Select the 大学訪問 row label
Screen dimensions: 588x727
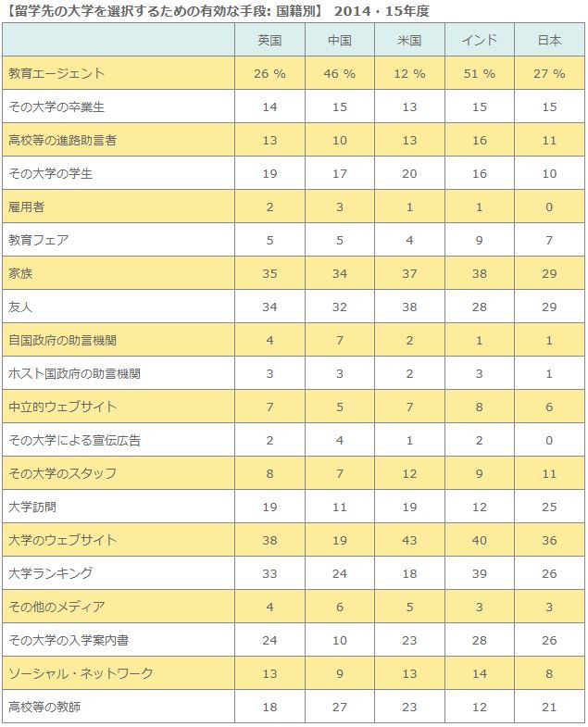[x=32, y=507]
